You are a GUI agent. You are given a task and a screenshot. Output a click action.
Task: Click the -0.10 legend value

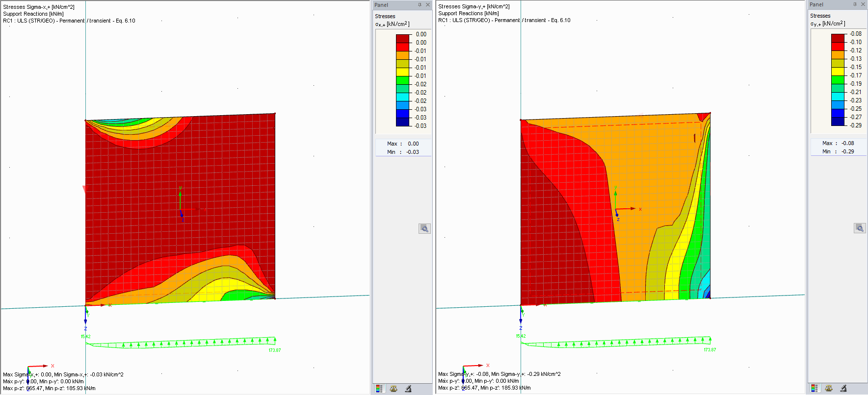point(856,42)
